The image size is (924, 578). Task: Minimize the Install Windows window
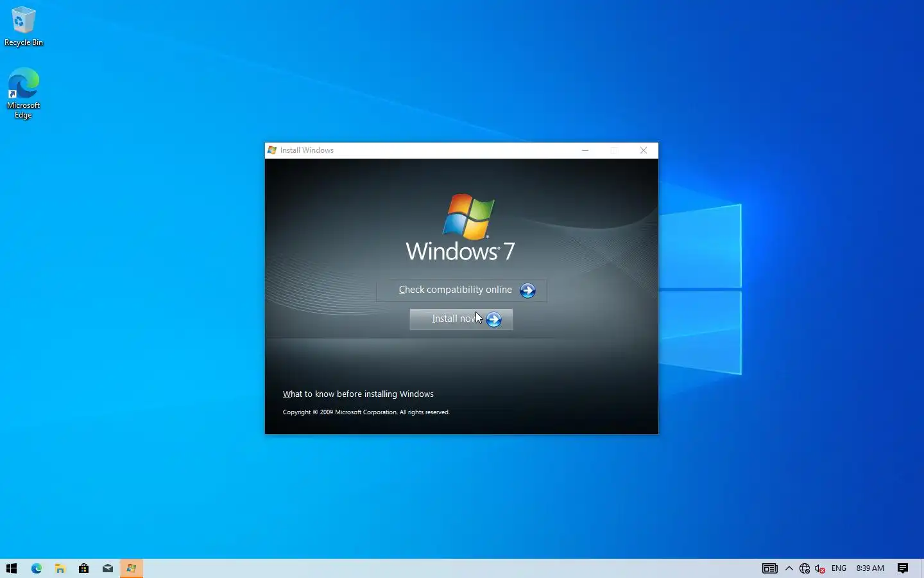[x=585, y=150]
